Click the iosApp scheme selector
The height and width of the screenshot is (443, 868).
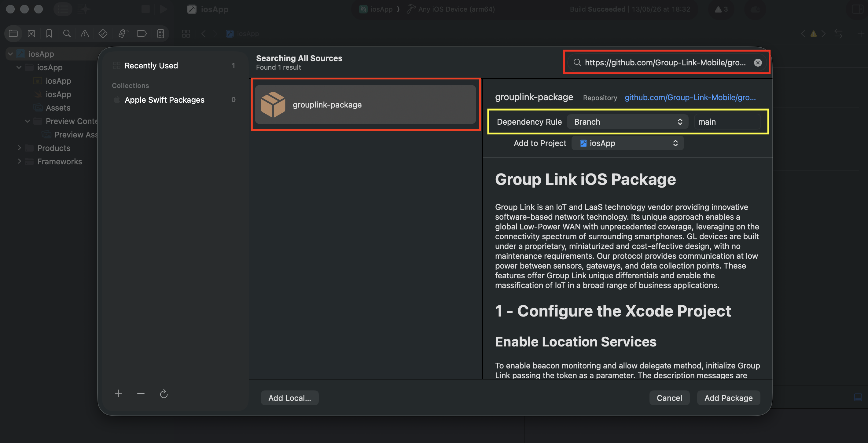tap(376, 9)
